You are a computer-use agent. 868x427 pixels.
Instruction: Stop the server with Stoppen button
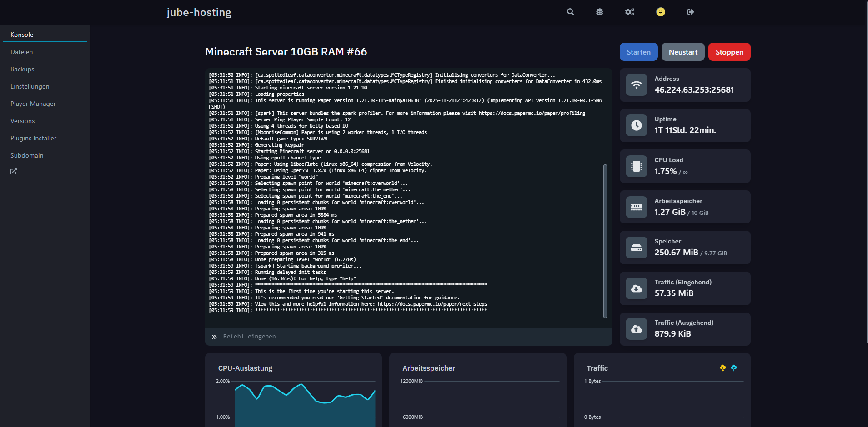click(x=729, y=52)
